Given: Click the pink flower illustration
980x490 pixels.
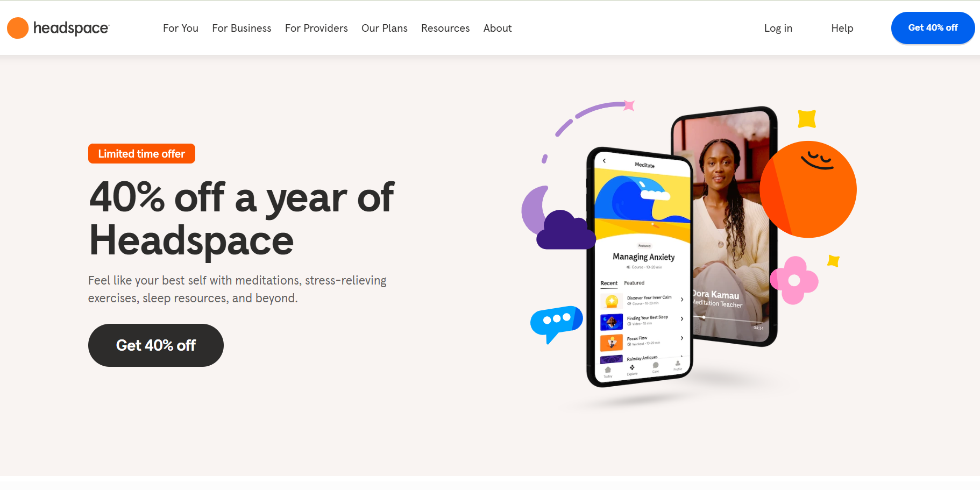Looking at the screenshot, I should [794, 280].
